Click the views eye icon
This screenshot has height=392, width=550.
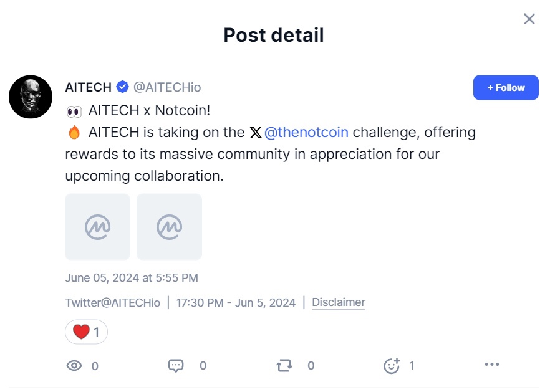click(x=74, y=366)
